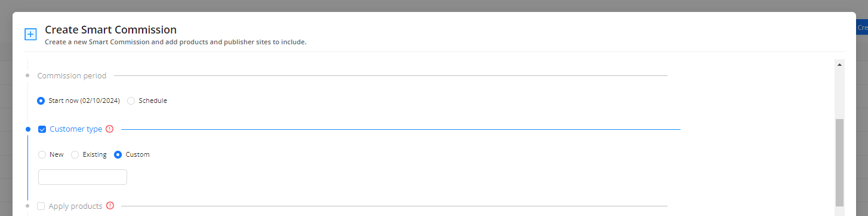Viewport: 868px width, 216px height.
Task: Click the dialog's vertical scrollbar thumb
Action: 839,162
